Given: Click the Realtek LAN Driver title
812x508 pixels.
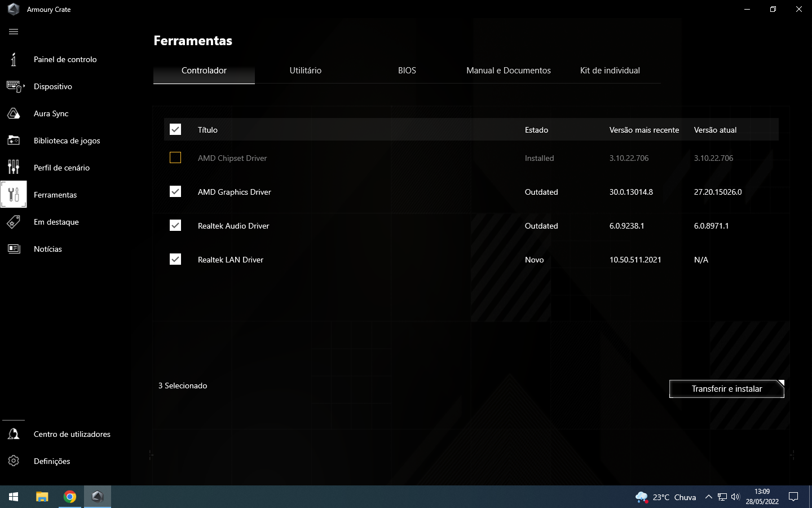Looking at the screenshot, I should (231, 260).
